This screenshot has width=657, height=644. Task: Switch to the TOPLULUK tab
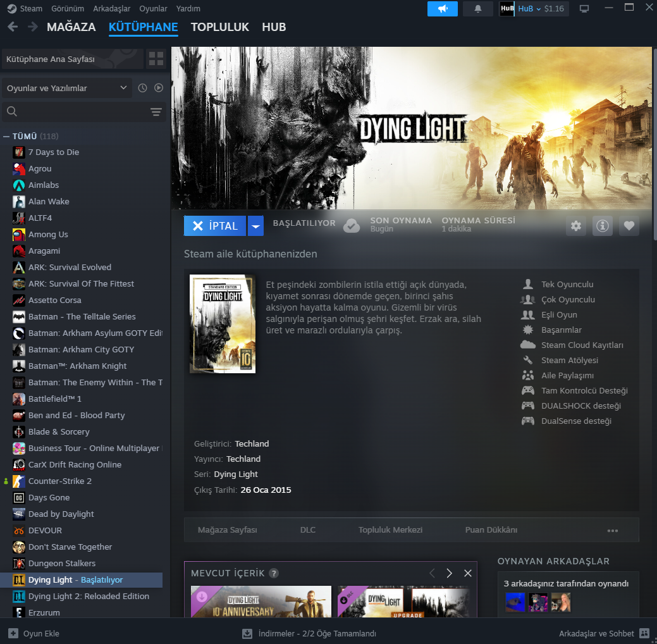(x=219, y=27)
